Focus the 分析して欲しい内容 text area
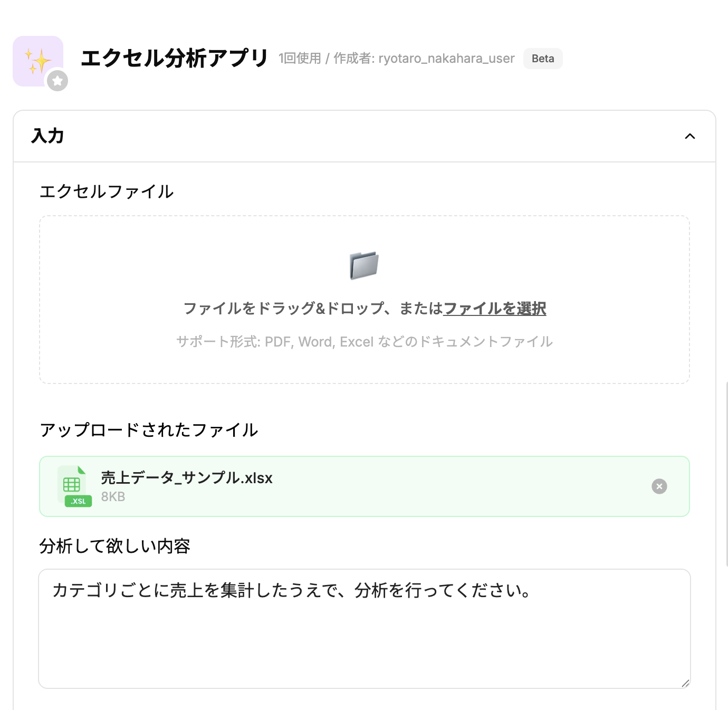728x710 pixels. point(364,633)
